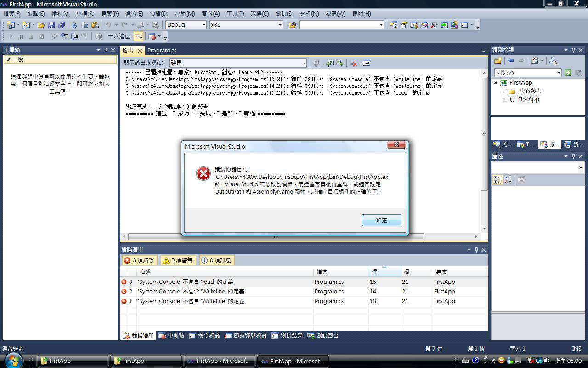Open the 檔案(F) menu

click(x=12, y=14)
